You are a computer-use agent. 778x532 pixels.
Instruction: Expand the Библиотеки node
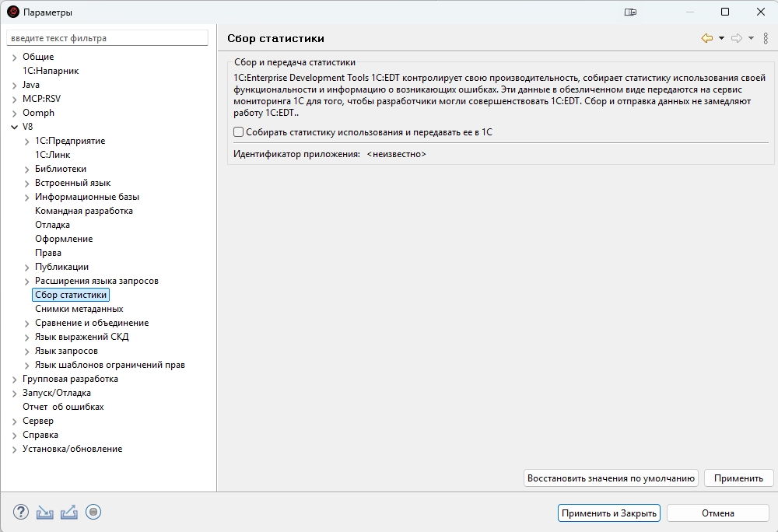point(26,170)
